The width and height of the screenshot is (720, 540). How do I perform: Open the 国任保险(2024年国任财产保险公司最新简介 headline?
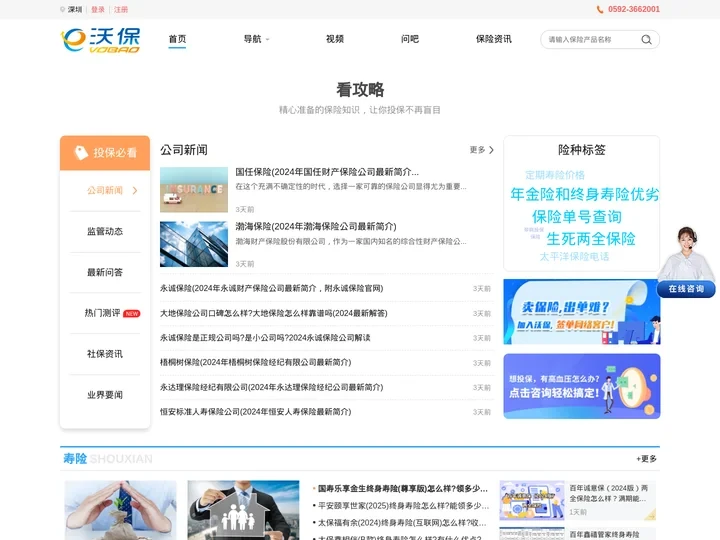pyautogui.click(x=327, y=172)
